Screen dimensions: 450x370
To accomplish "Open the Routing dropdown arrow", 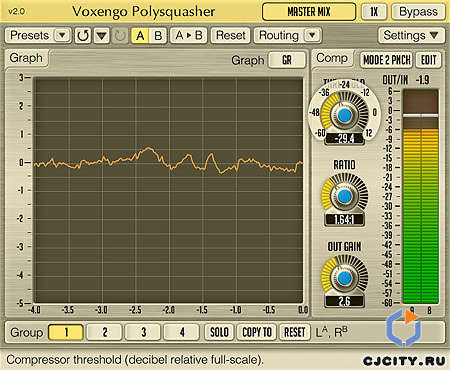I will pyautogui.click(x=312, y=35).
